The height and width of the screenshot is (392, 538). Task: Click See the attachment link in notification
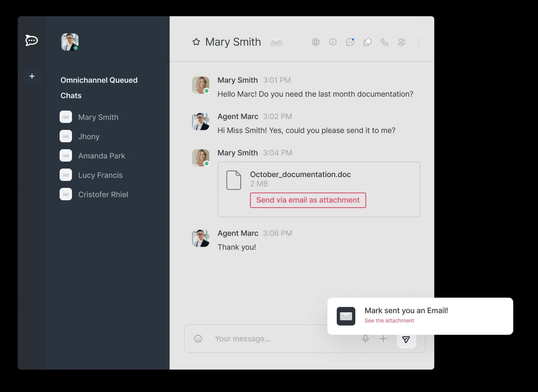pyautogui.click(x=389, y=320)
